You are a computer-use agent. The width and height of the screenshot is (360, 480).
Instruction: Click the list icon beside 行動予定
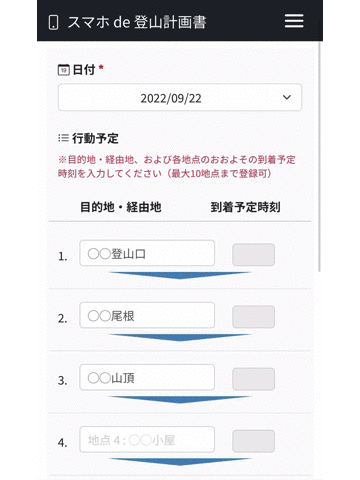coord(63,138)
